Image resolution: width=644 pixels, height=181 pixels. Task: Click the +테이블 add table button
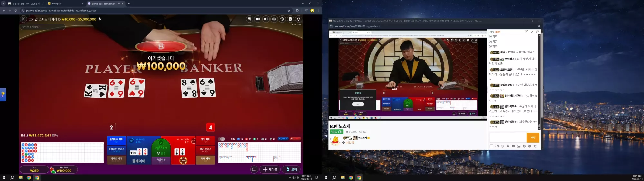coord(270,169)
